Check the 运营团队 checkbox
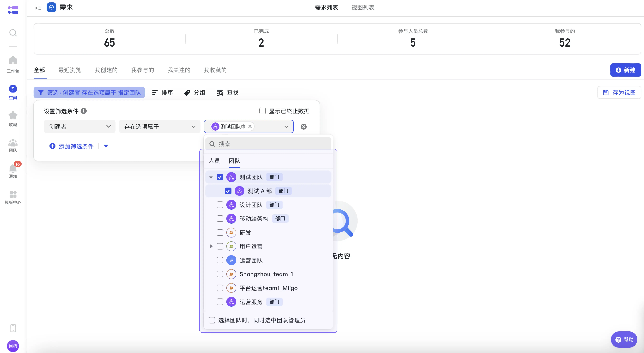Image resolution: width=644 pixels, height=353 pixels. 220,260
